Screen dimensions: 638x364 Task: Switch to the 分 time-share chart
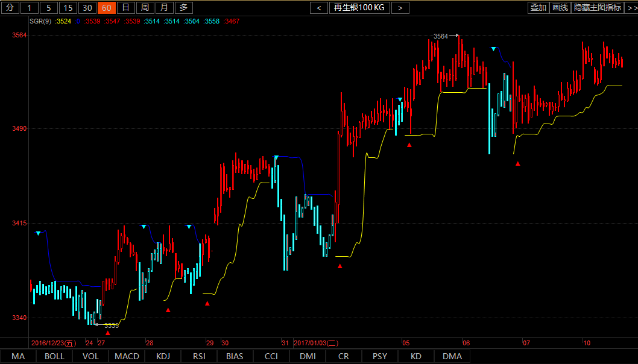[x=10, y=8]
